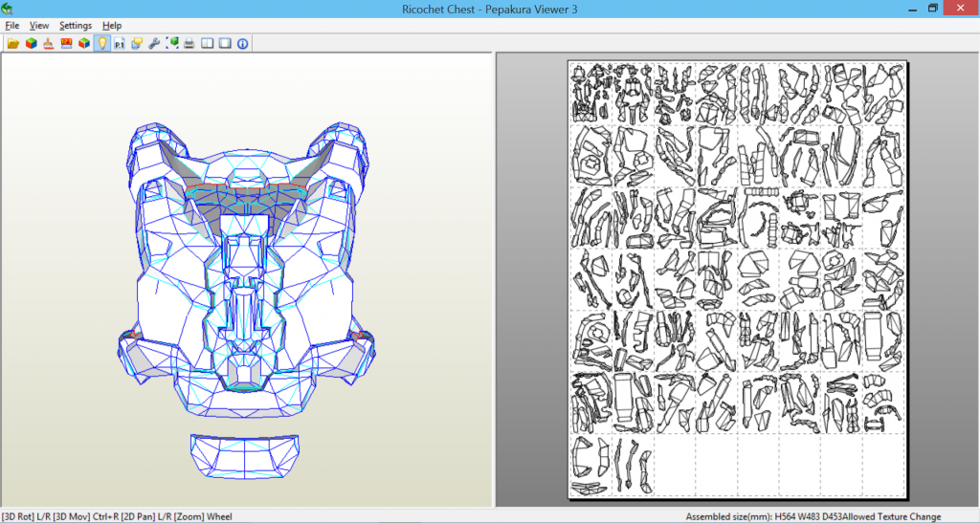The height and width of the screenshot is (523, 980).
Task: Click the red 123 ruler icon
Action: (x=66, y=43)
